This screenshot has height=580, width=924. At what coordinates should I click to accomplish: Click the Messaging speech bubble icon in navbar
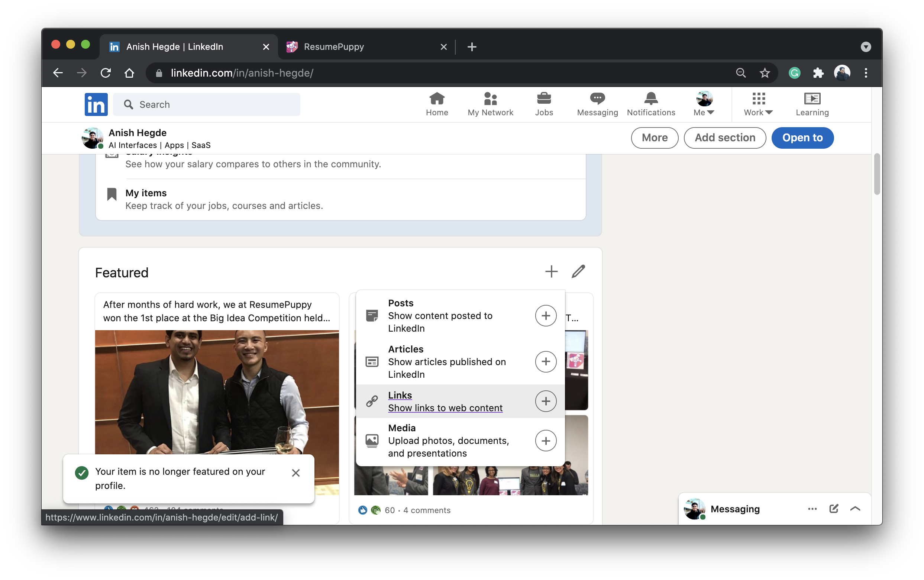pos(597,99)
